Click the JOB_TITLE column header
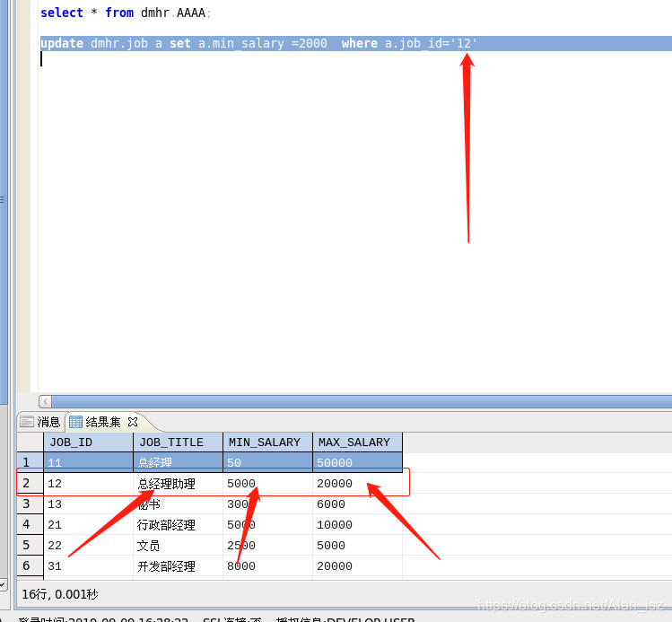 [178, 442]
